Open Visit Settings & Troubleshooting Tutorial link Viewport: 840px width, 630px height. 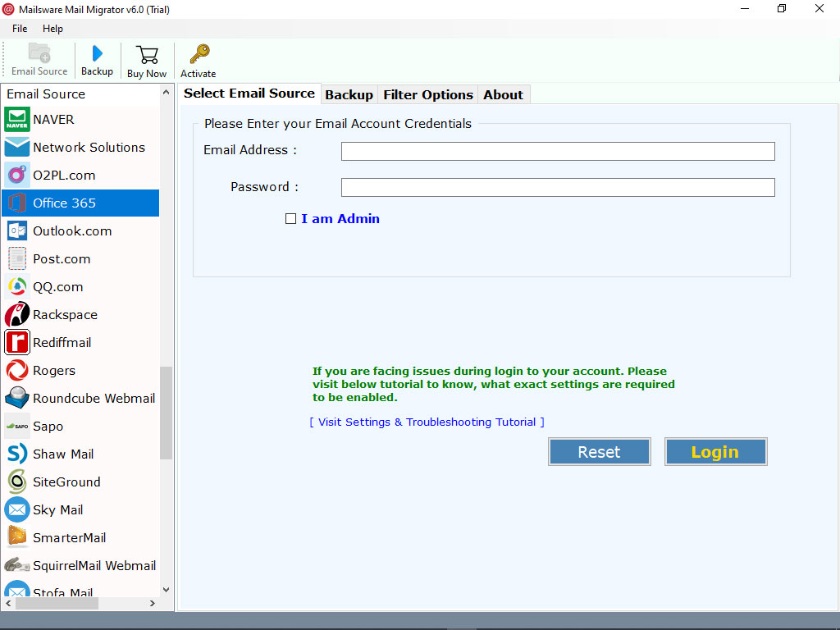pos(427,422)
